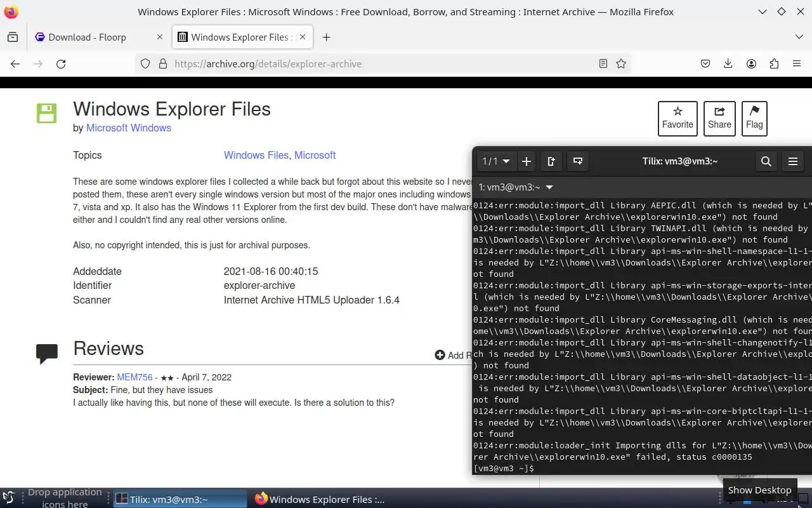Screen dimensions: 812x508
Task: Open Windows Files topic link
Action: coord(256,155)
